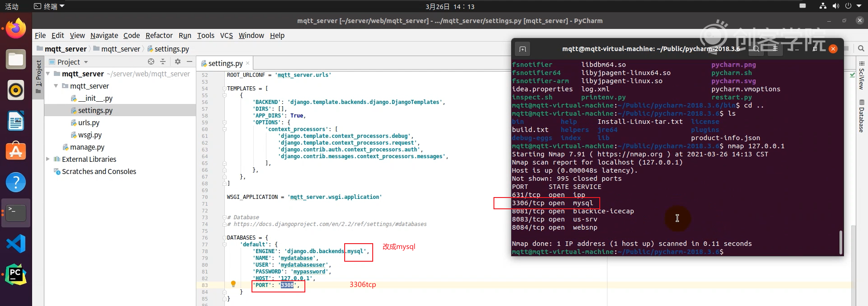Image resolution: width=868 pixels, height=306 pixels.
Task: Open the Navigate menu
Action: point(104,35)
